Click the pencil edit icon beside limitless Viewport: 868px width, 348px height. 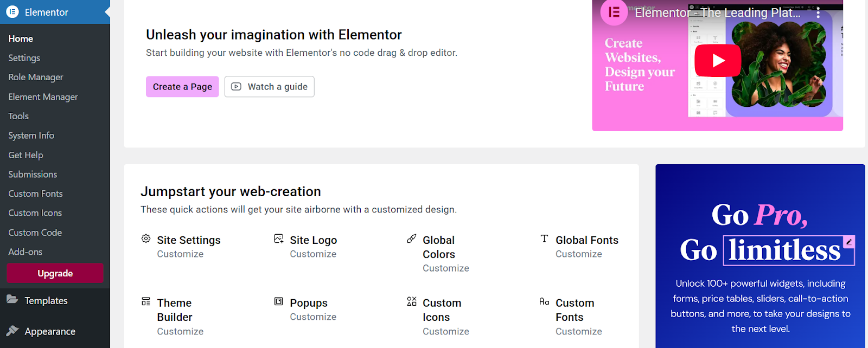850,242
